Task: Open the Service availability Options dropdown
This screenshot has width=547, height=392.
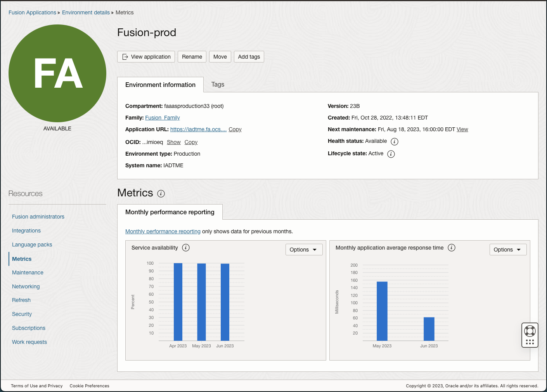Action: point(304,249)
